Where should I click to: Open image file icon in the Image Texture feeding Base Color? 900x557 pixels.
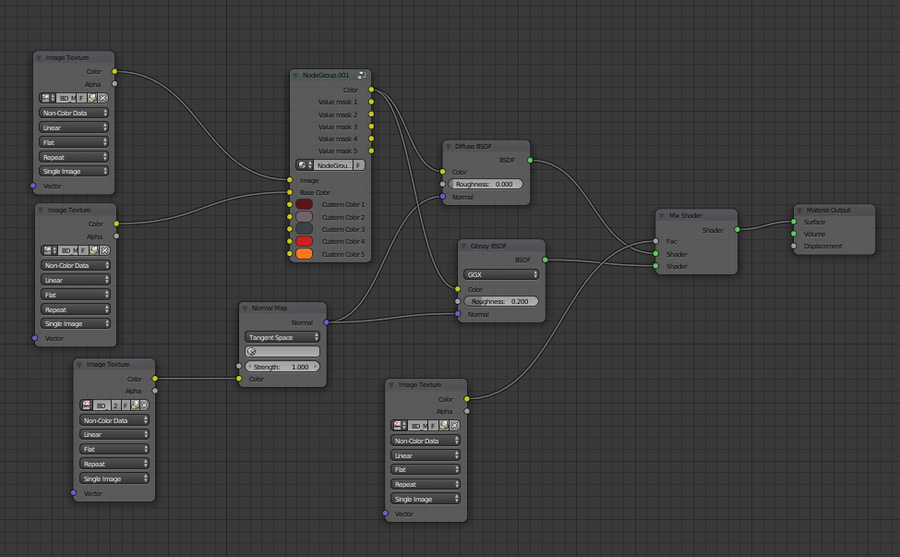[x=94, y=250]
